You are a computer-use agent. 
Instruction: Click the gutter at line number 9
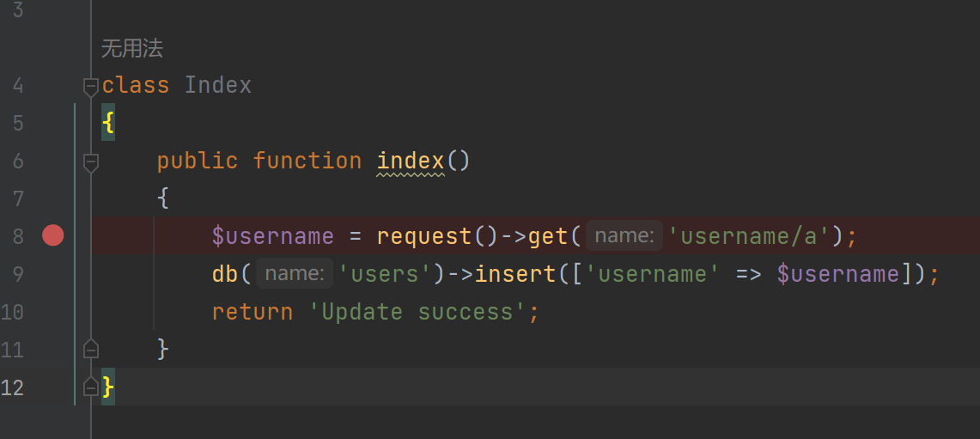point(18,274)
